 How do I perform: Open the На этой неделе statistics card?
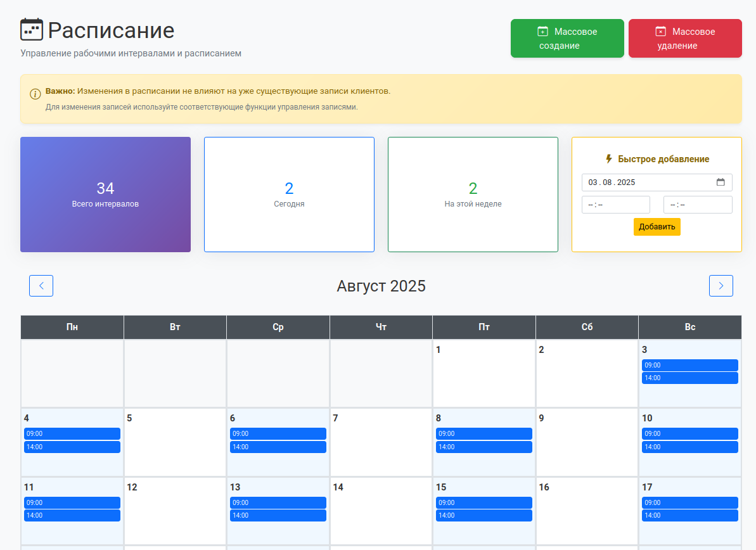pyautogui.click(x=473, y=195)
